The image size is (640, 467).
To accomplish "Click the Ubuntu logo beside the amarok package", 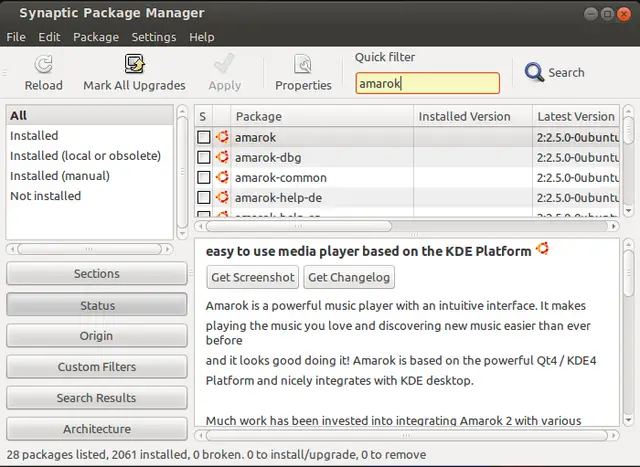I will 222,137.
